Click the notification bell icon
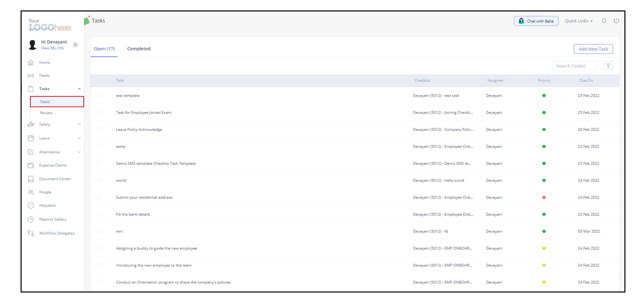Viewport: 644px width, 308px height. point(604,21)
